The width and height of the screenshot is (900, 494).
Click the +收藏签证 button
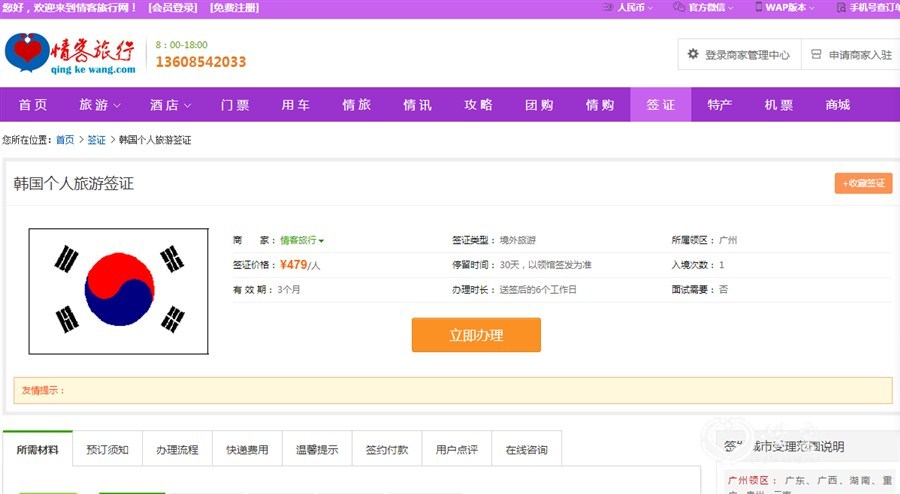(x=863, y=184)
